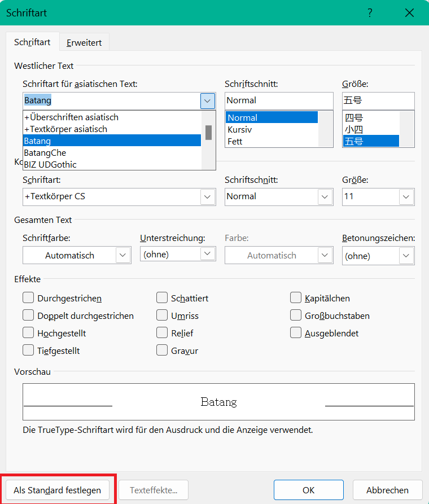Select the Schriftart tab

tap(32, 42)
